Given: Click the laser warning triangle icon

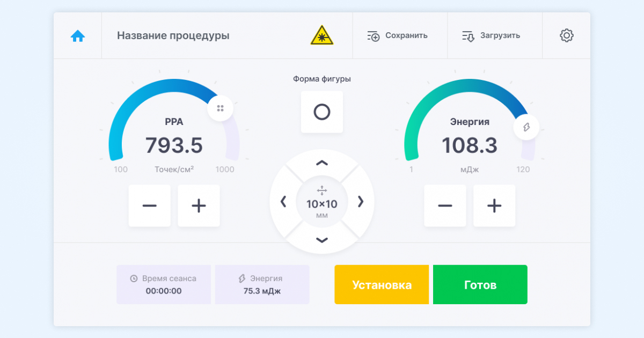Looking at the screenshot, I should [x=322, y=35].
